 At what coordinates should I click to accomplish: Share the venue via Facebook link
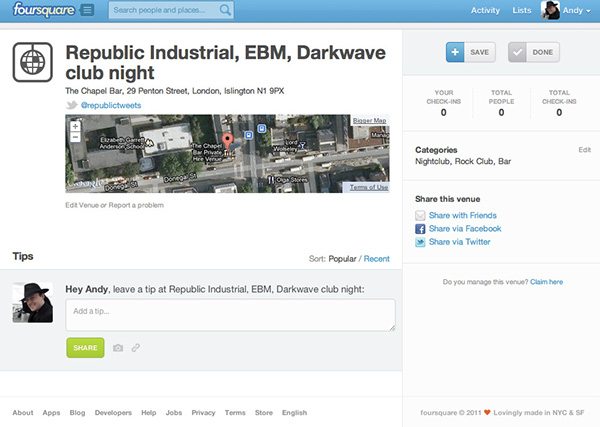coord(465,228)
